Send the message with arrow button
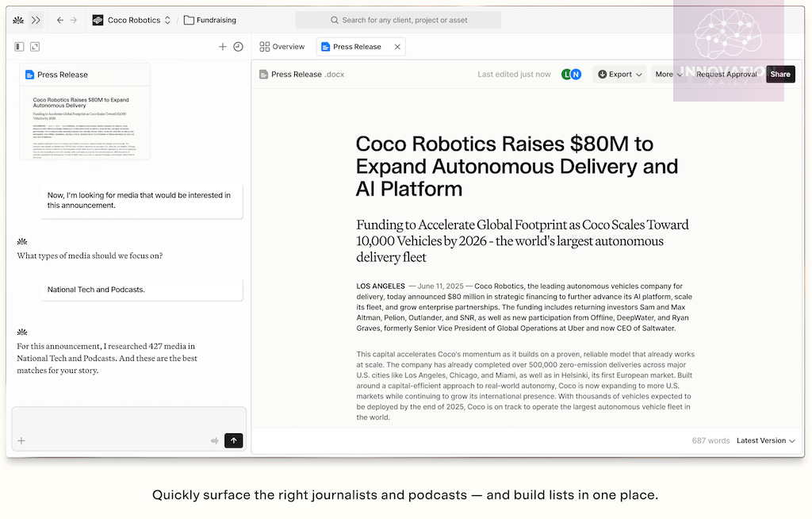 click(x=234, y=440)
